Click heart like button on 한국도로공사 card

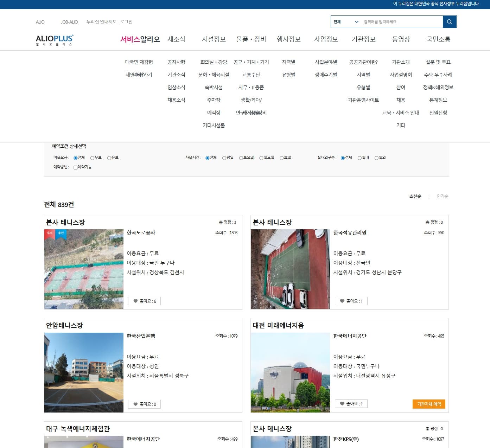point(144,301)
